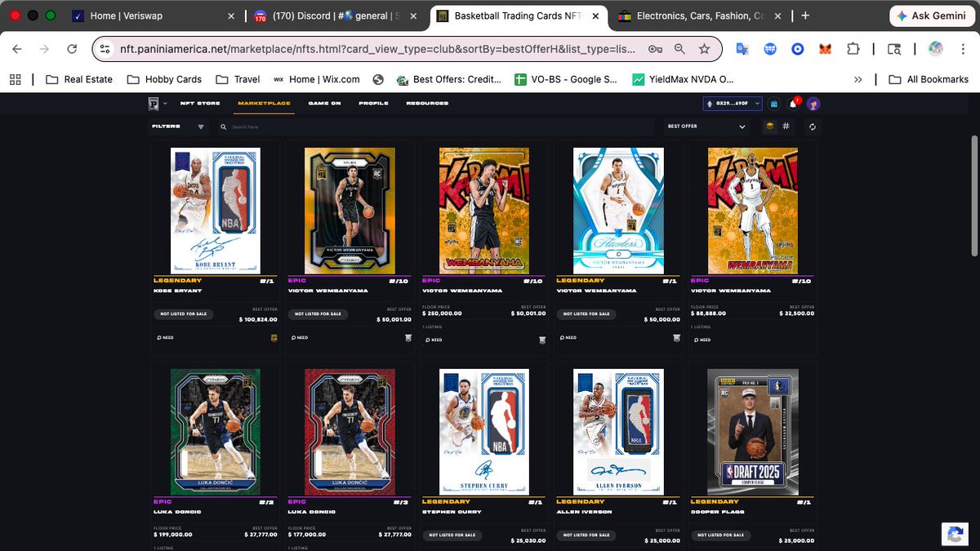Image resolution: width=980 pixels, height=551 pixels.
Task: Open the Hobby Cards bookmarks folder
Action: [x=164, y=79]
